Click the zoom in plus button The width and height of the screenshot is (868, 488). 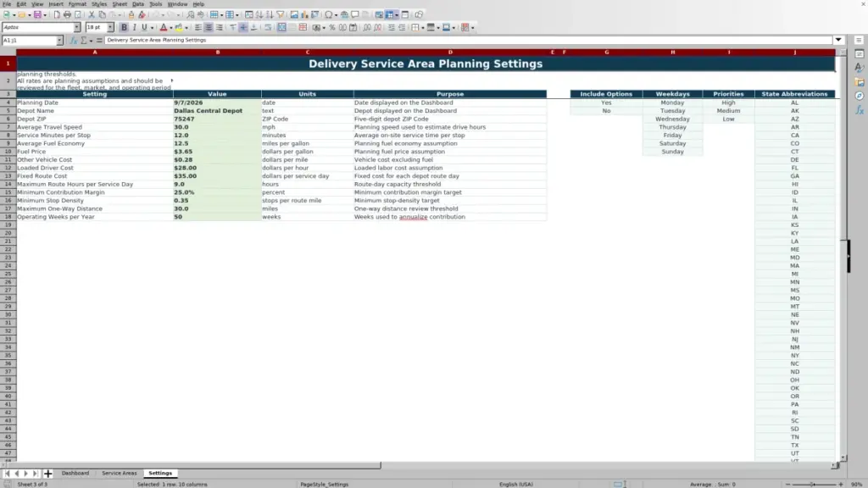[x=841, y=484]
